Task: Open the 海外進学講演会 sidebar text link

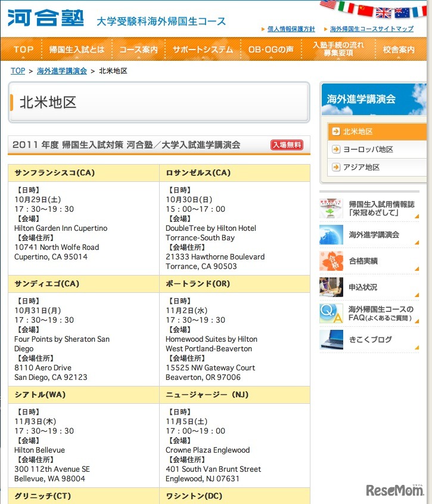Action: (x=374, y=234)
